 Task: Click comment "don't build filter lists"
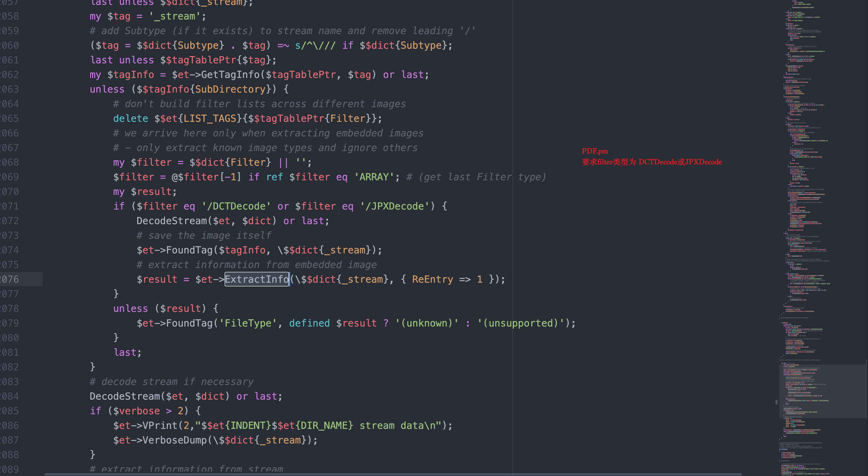[x=259, y=104]
